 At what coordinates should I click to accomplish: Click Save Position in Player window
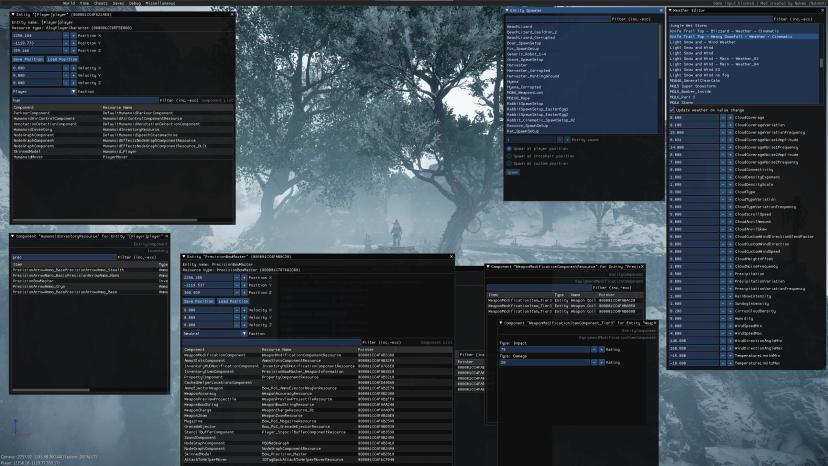coord(27,59)
